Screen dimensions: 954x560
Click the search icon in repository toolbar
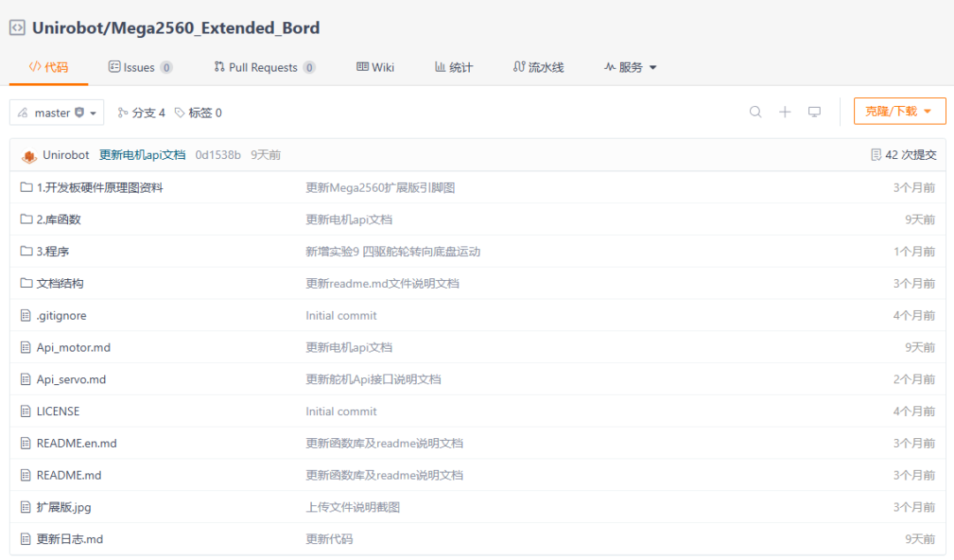coord(755,112)
